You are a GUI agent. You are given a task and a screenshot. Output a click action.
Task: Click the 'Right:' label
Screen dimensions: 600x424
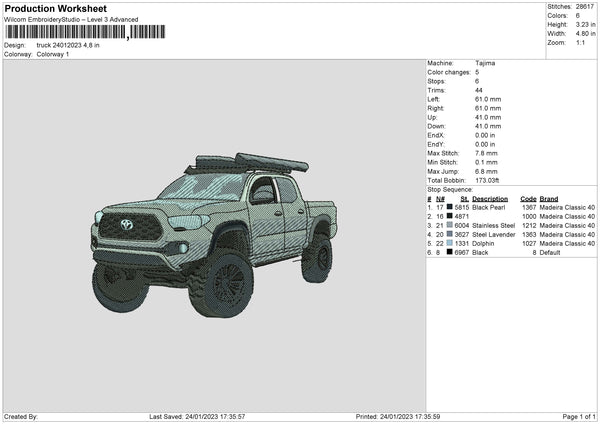[x=435, y=108]
